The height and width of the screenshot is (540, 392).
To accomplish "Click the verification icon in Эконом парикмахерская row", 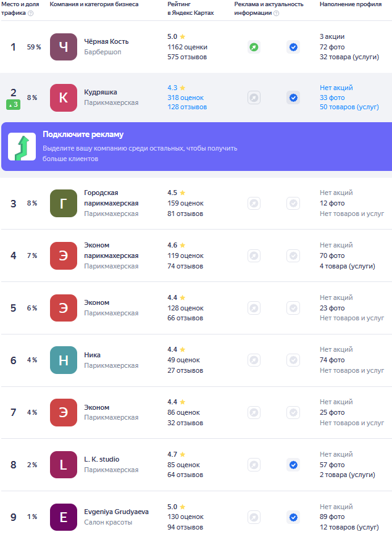I will [293, 256].
